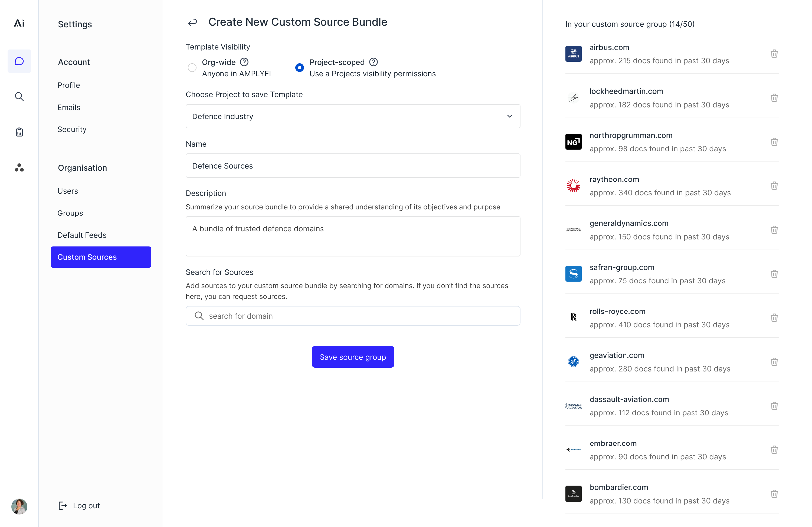Select the Org-wide visibility radio button

point(192,68)
